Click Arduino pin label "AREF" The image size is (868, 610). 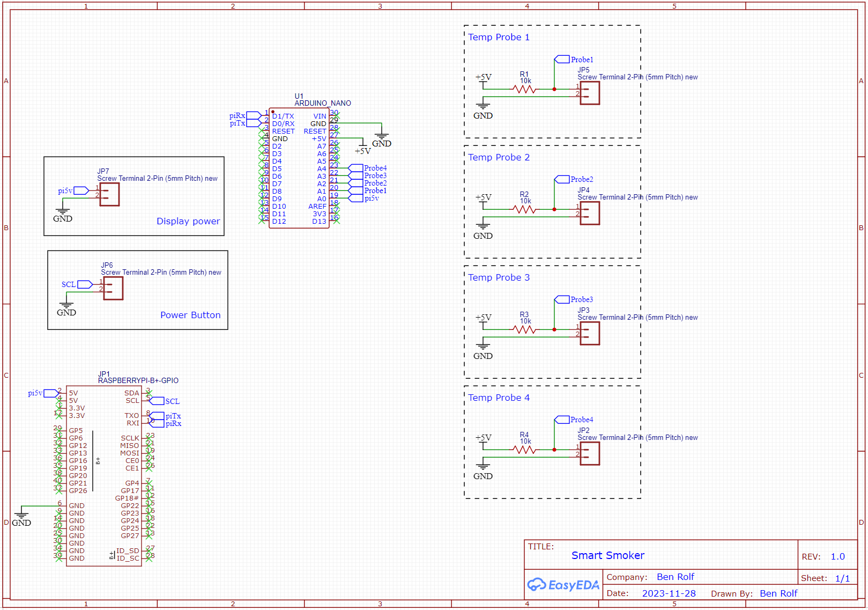coord(317,206)
